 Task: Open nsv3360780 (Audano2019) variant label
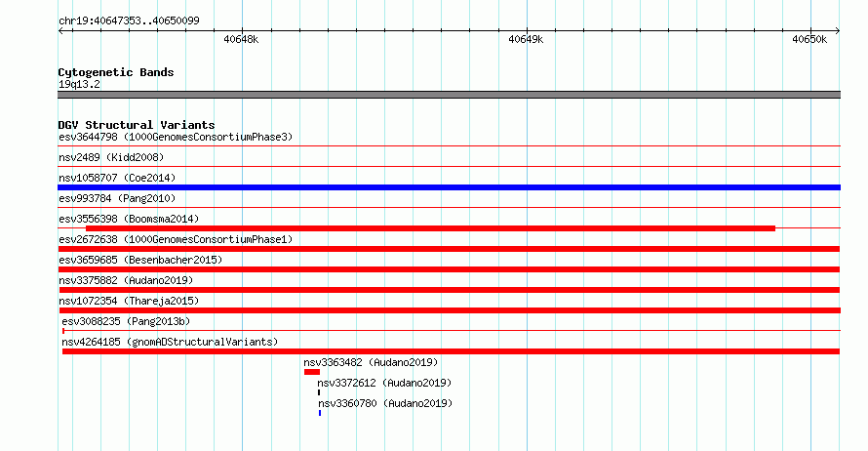pyautogui.click(x=385, y=403)
